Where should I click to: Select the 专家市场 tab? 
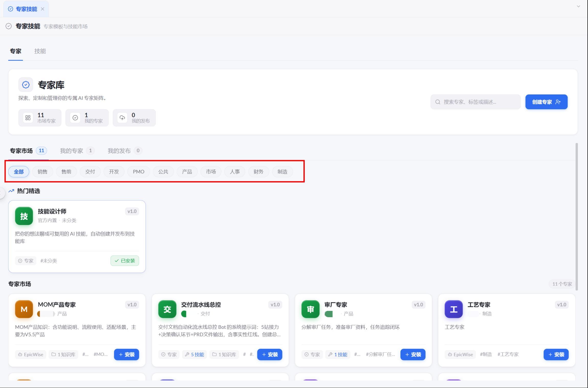click(x=28, y=151)
